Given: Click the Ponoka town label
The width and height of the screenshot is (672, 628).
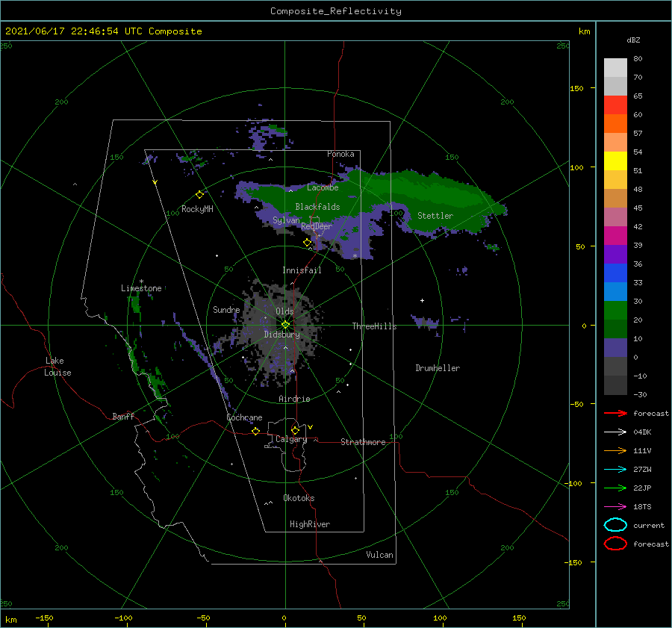Looking at the screenshot, I should [x=340, y=154].
